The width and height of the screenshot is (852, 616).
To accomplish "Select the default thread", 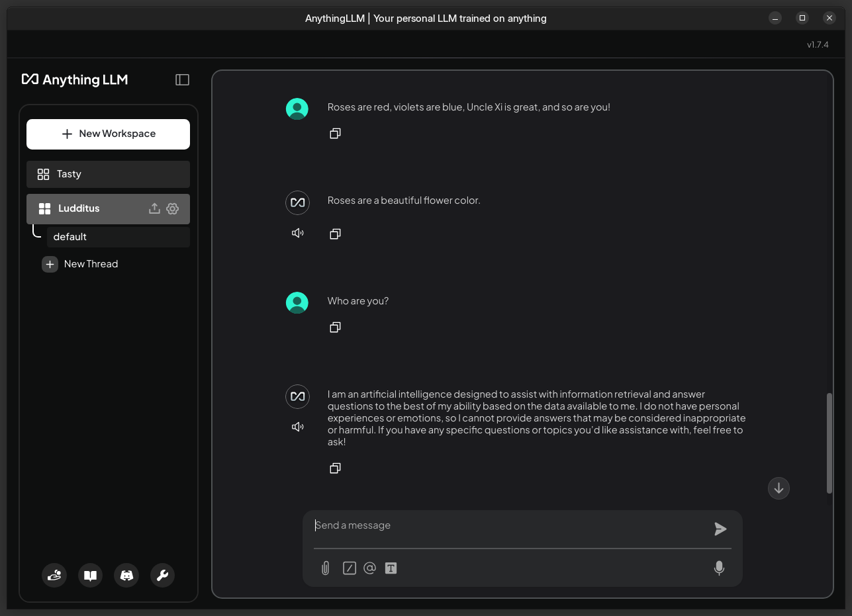I will tap(118, 237).
